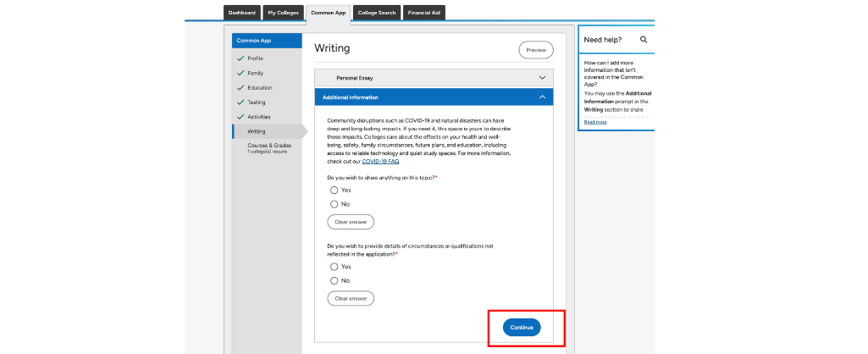The image size is (868, 354).
Task: Click the Additional Information header text
Action: pyautogui.click(x=351, y=97)
